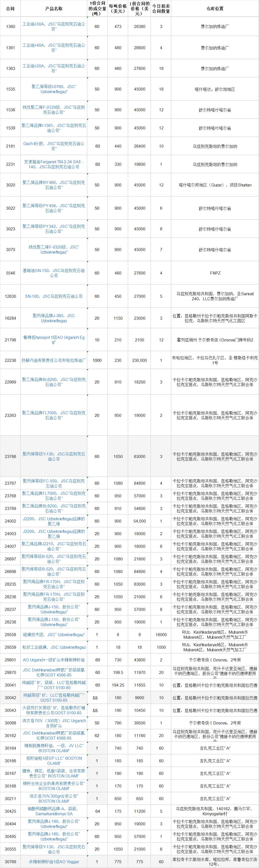Open the 变速箱油Ferganol TM-2-34 link

(54, 164)
